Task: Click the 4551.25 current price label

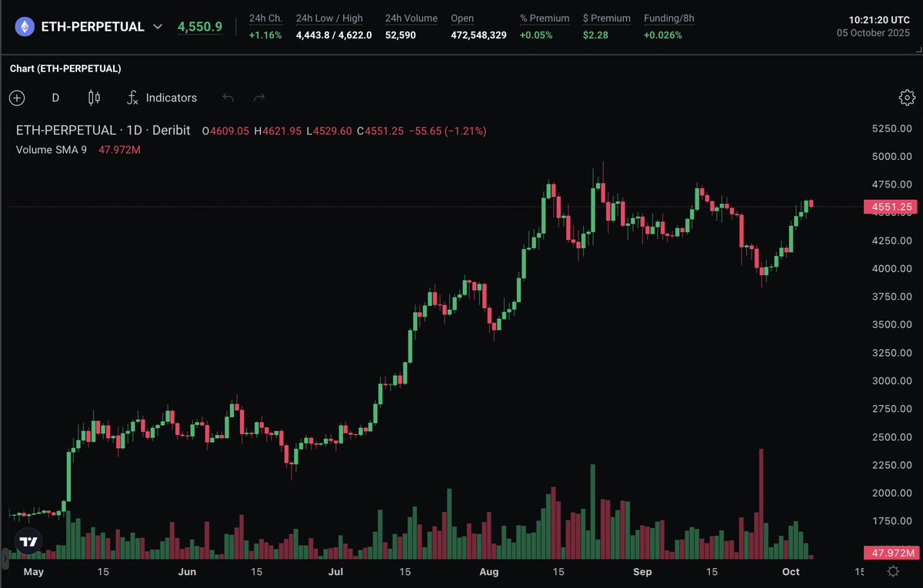Action: coord(891,207)
